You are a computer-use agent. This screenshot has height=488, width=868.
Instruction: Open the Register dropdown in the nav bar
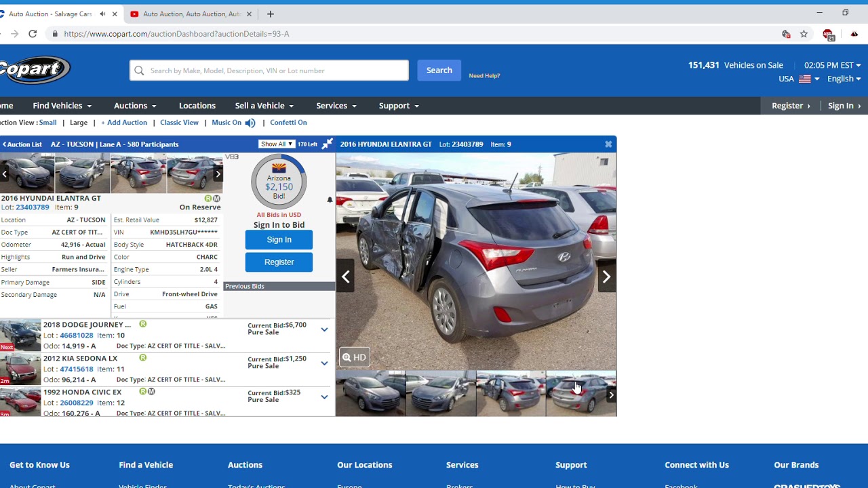pos(791,106)
